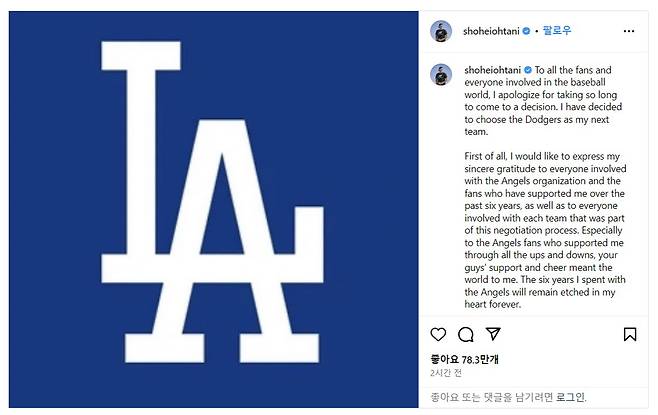Click the verified badge beside the header username
Viewport: 658px width, 415px height.
529,31
